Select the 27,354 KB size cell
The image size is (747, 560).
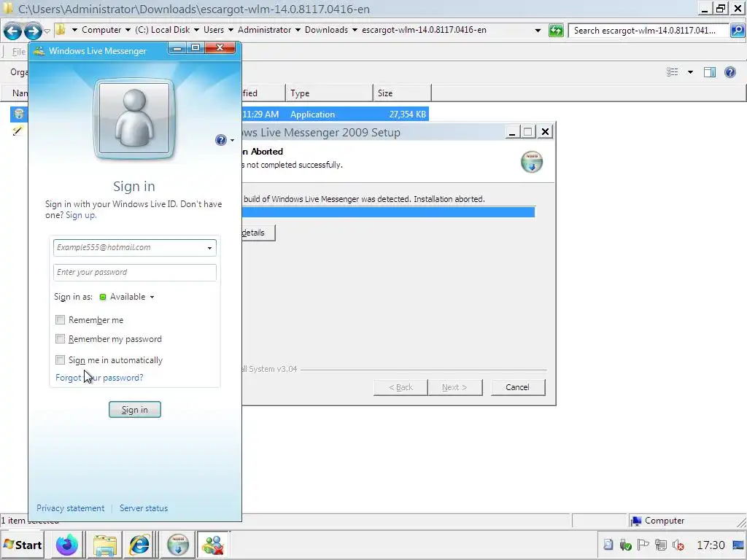(x=407, y=114)
